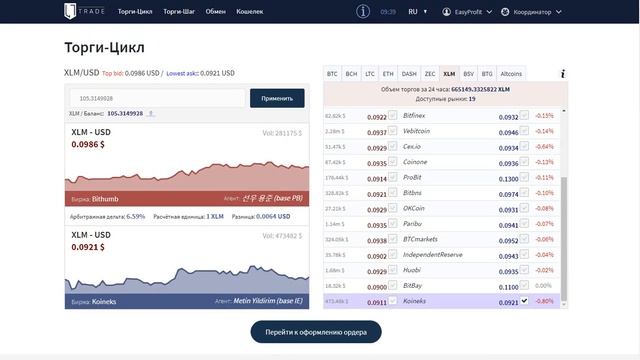The image size is (640, 360).
Task: Click the scroll-up arrow of exchange list
Action: 564,111
